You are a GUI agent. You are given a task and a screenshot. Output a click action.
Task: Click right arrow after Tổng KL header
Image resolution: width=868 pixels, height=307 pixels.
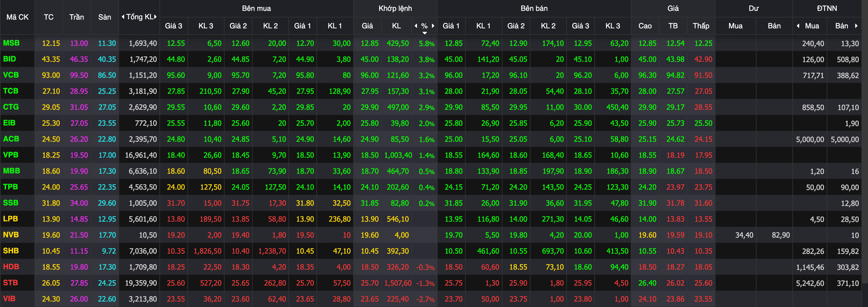[x=155, y=17]
